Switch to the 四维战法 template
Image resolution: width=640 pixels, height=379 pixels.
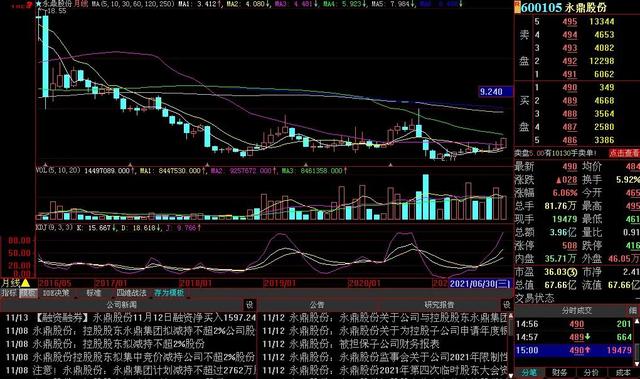coord(131,293)
